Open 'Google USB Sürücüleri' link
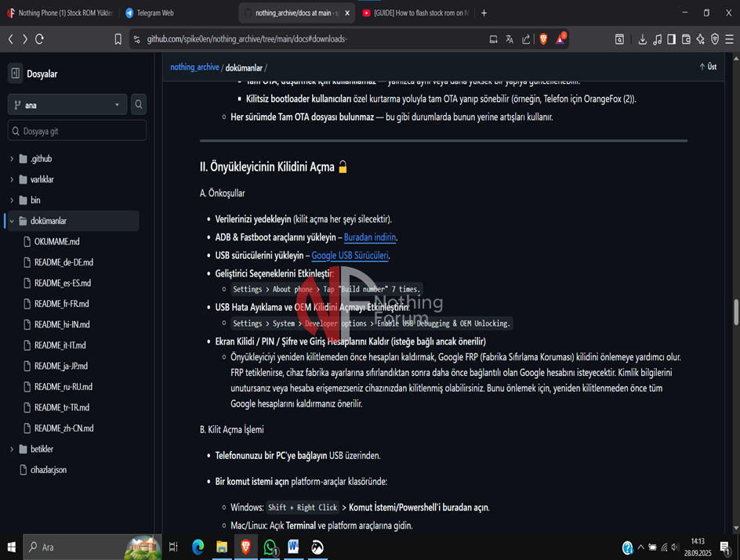The width and height of the screenshot is (740, 560). pyautogui.click(x=350, y=255)
